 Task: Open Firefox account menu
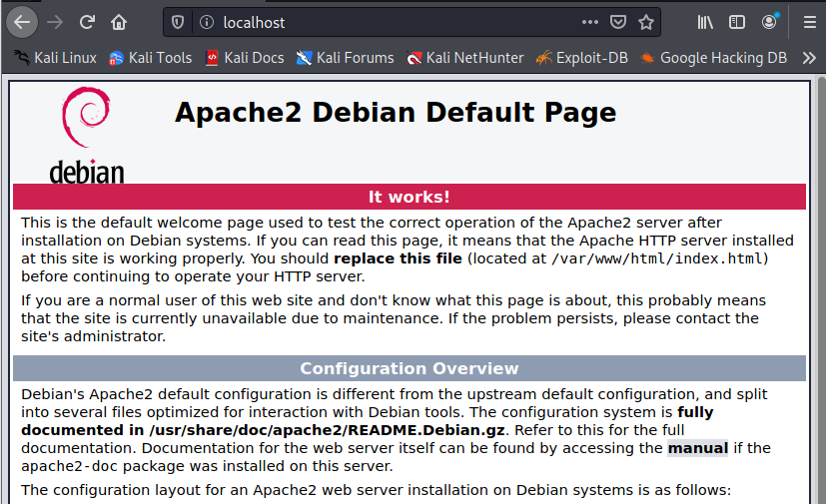tap(769, 22)
